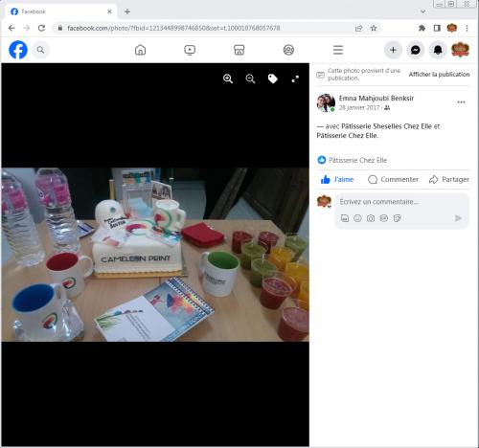479x448 pixels.
Task: Click the 28 janvier 2017 date
Action: (x=359, y=108)
